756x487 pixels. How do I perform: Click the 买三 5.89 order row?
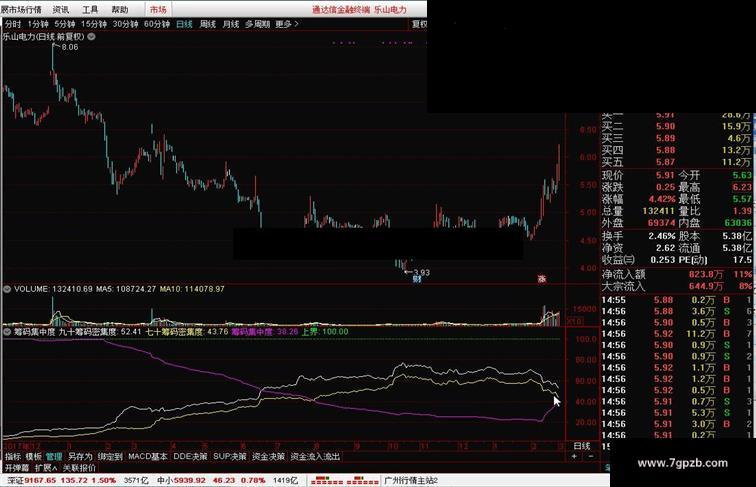point(677,138)
